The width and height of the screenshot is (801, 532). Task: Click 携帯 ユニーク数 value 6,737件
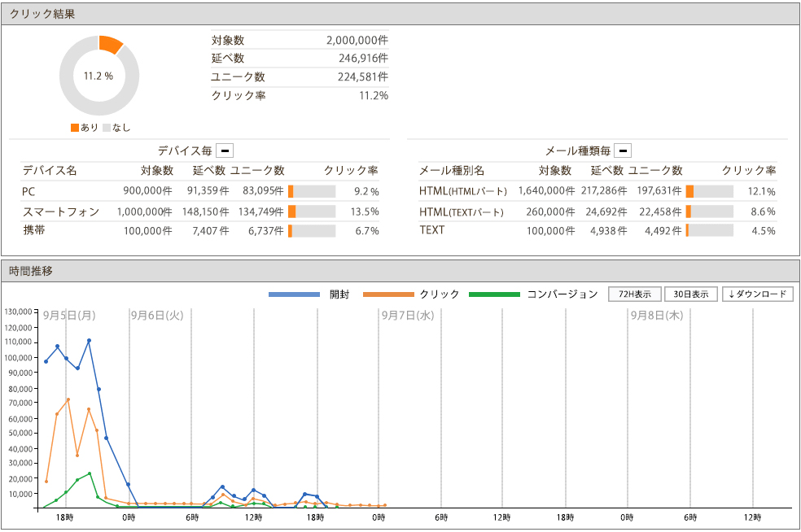266,231
